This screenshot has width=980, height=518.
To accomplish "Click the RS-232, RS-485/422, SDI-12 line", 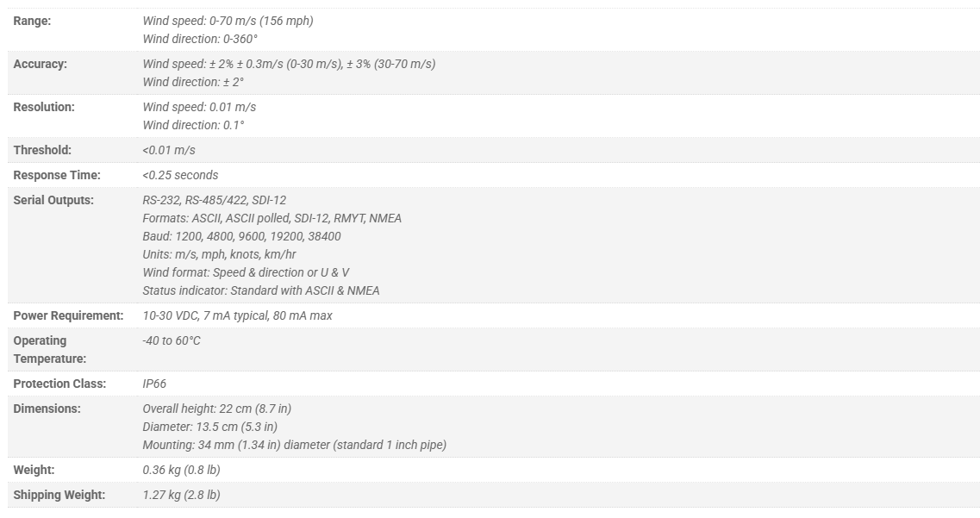I will (x=215, y=200).
